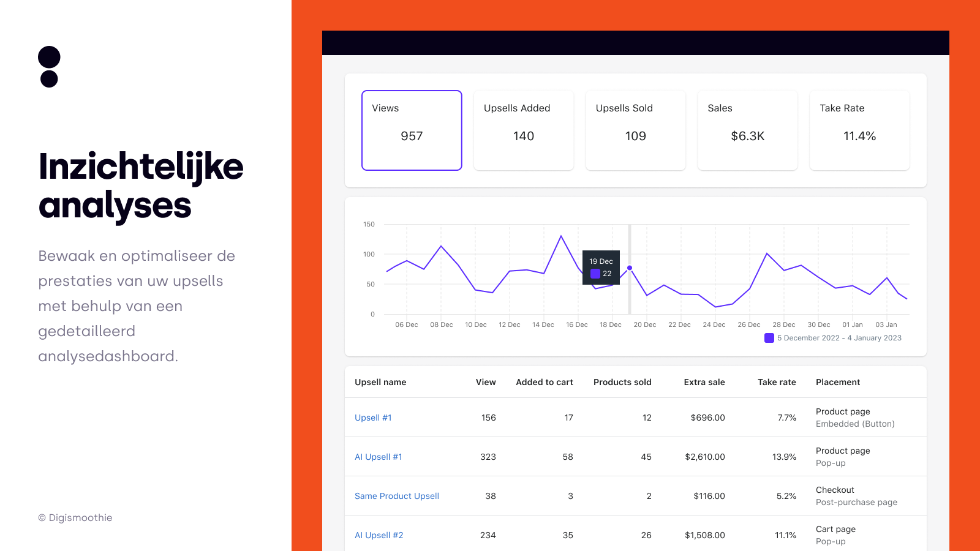This screenshot has width=980, height=551.
Task: Click the 20 Dec axis label
Action: [x=645, y=324]
